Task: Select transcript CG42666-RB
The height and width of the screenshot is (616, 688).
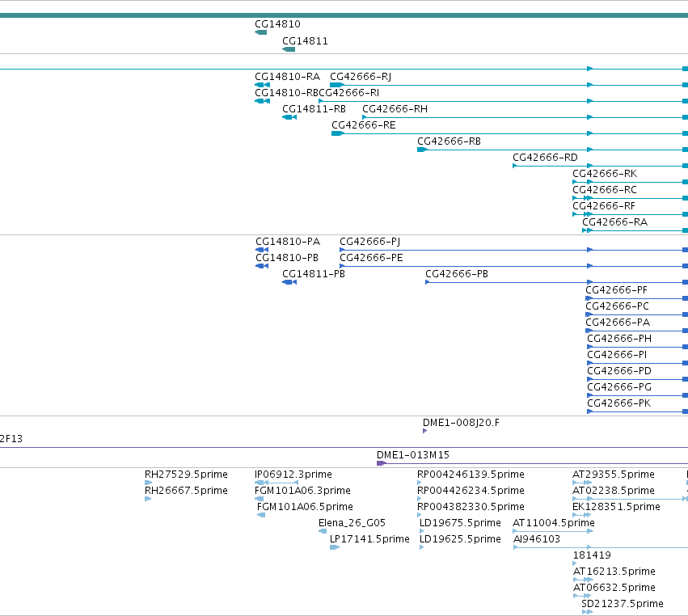Action: (449, 141)
